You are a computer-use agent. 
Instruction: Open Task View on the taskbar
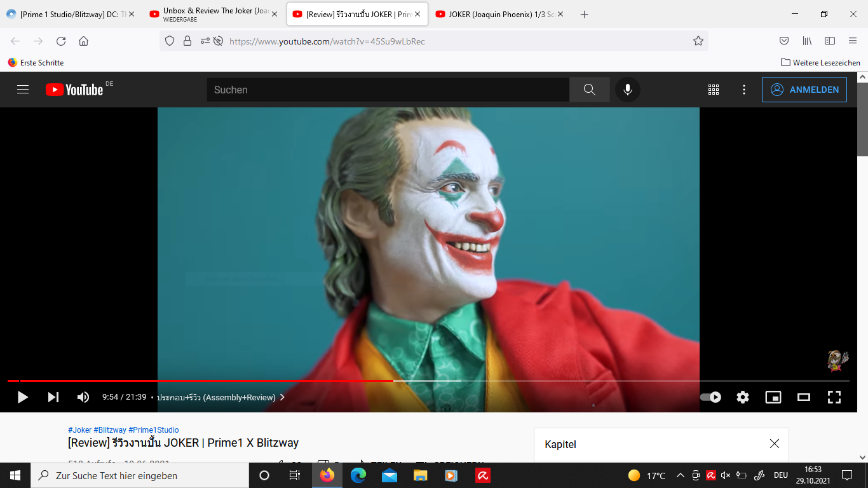click(x=295, y=475)
